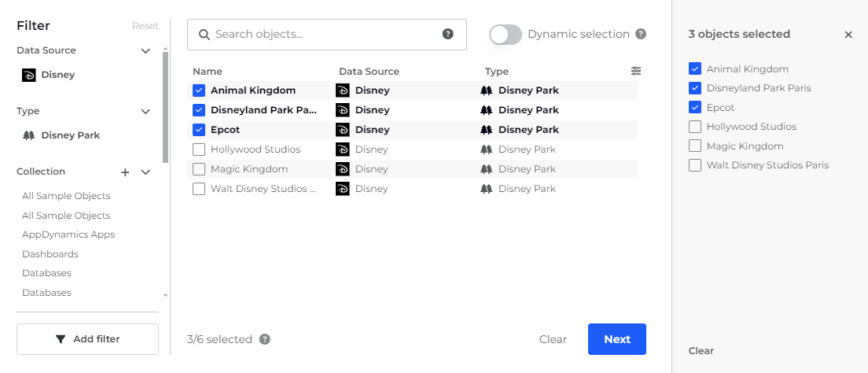The height and width of the screenshot is (373, 868).
Task: Open the Dynamic selection help icon
Action: coord(641,34)
